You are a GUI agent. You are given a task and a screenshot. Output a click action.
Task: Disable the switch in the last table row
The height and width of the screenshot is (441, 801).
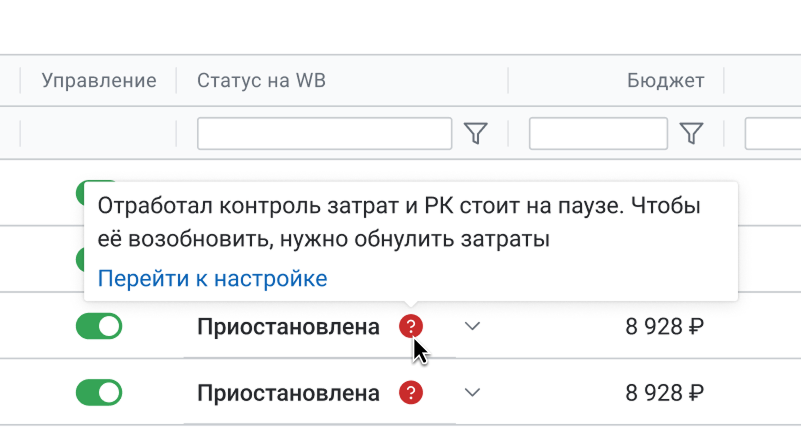tap(99, 392)
